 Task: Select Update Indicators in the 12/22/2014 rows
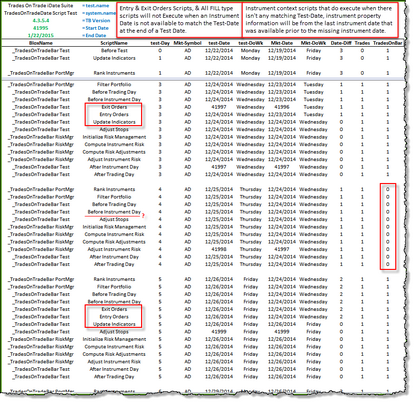[x=114, y=58]
